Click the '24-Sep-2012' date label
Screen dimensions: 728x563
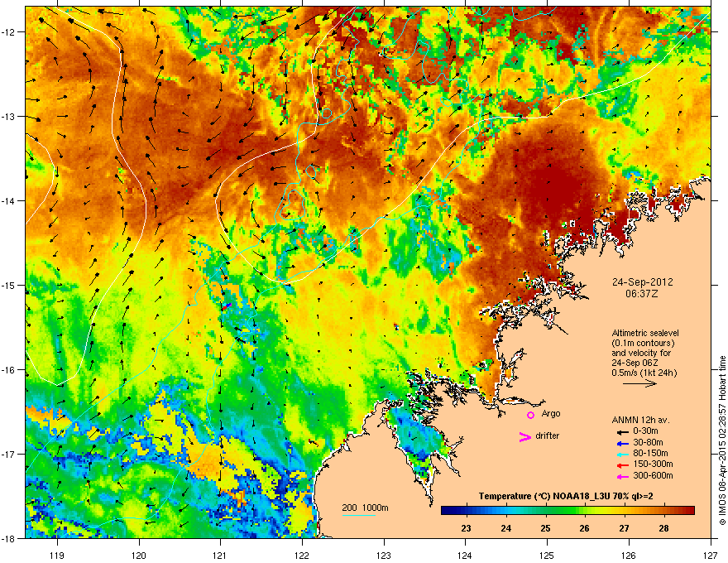click(642, 282)
